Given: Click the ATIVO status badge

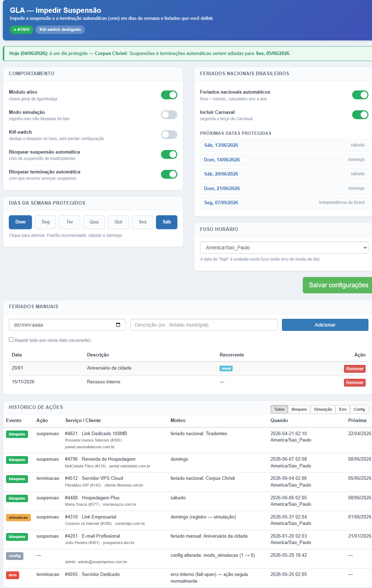Looking at the screenshot, I should [22, 30].
